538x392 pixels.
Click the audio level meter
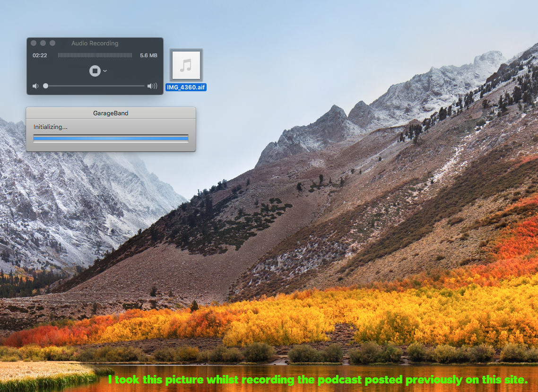coord(95,55)
